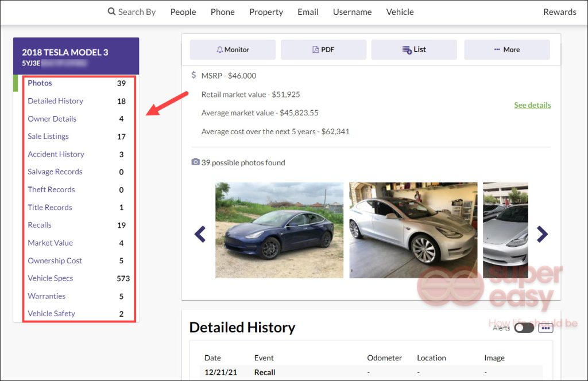588x381 pixels.
Task: Open Sale Listings in sidebar
Action: (x=48, y=137)
